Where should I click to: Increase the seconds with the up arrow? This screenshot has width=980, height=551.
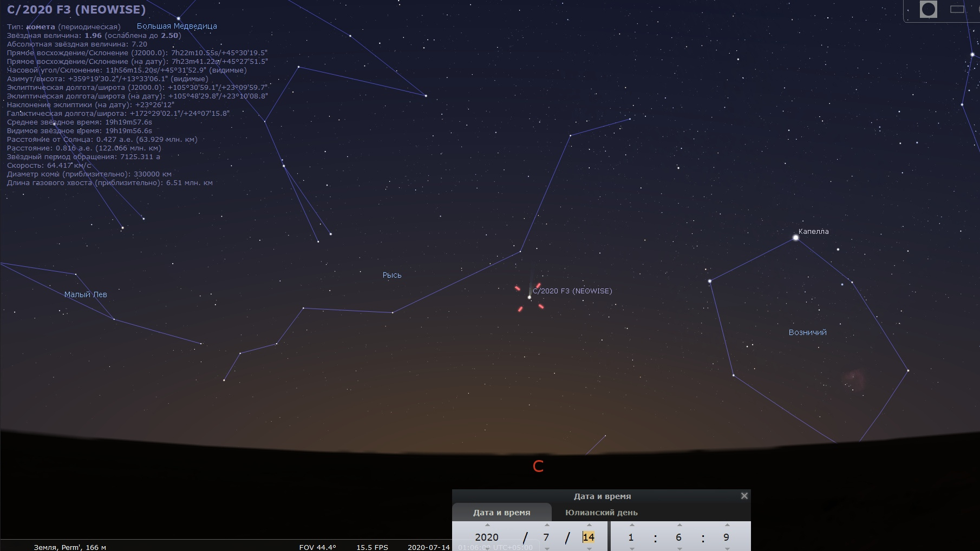click(x=727, y=525)
